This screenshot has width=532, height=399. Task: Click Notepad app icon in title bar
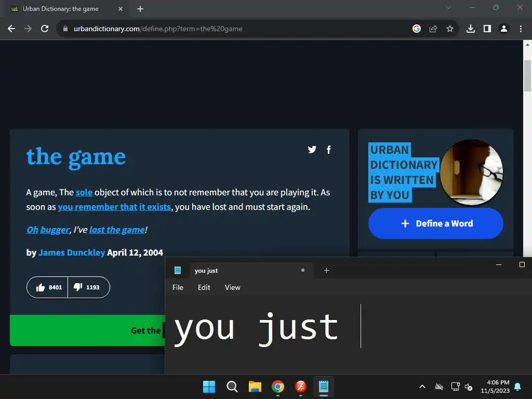tap(178, 270)
